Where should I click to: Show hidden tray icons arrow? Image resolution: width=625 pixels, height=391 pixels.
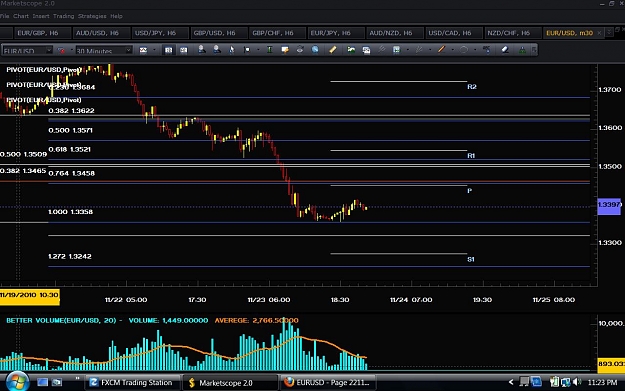511,382
